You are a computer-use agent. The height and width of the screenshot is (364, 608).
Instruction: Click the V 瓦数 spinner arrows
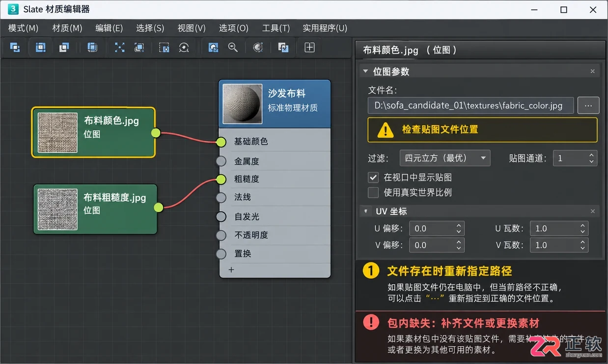tap(582, 245)
